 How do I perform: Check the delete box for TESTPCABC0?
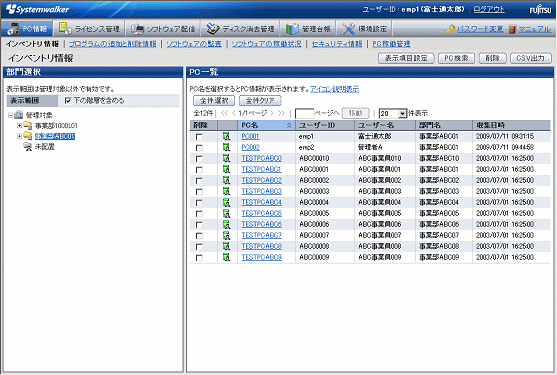[199, 159]
